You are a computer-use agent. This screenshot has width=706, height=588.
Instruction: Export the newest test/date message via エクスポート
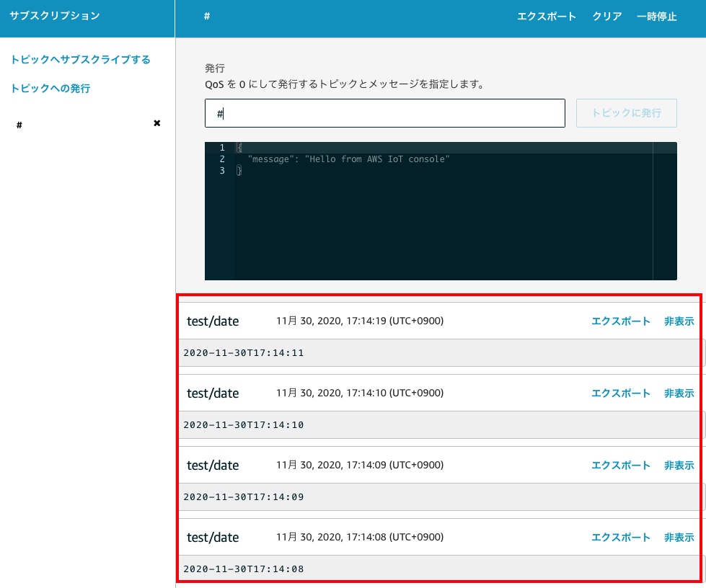coord(621,321)
